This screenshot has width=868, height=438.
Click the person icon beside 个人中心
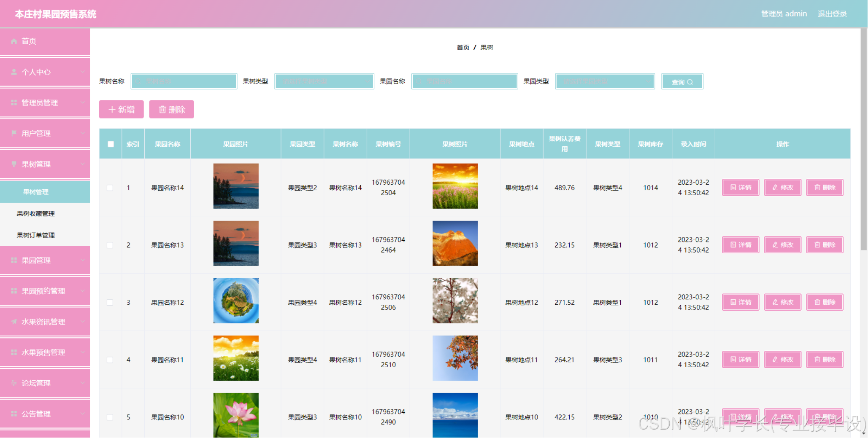click(14, 72)
